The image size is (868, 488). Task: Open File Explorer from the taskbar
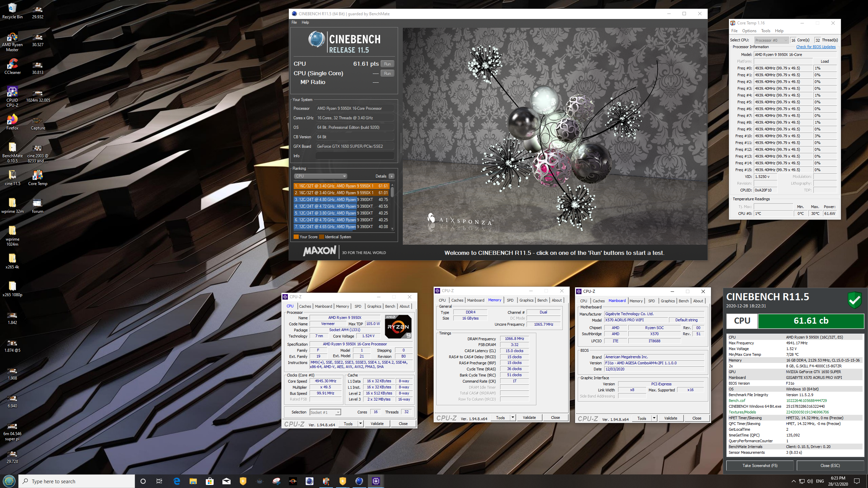(193, 481)
